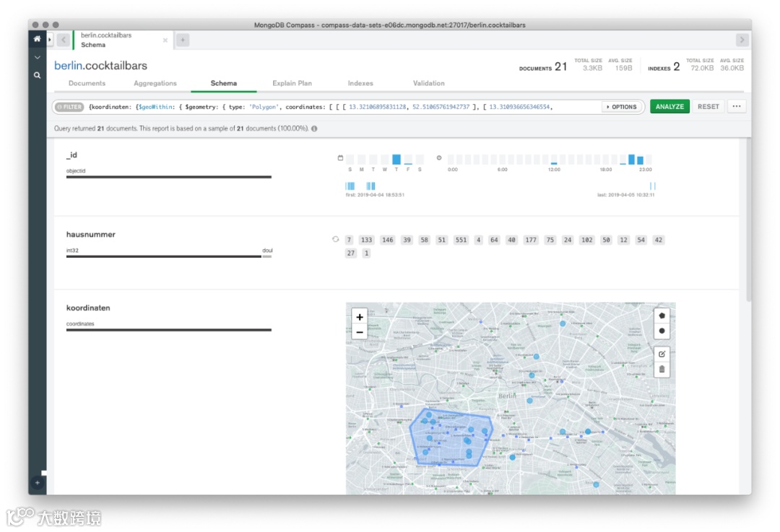Click the clock icon in _id chart
This screenshot has height=532, width=780.
tap(439, 158)
